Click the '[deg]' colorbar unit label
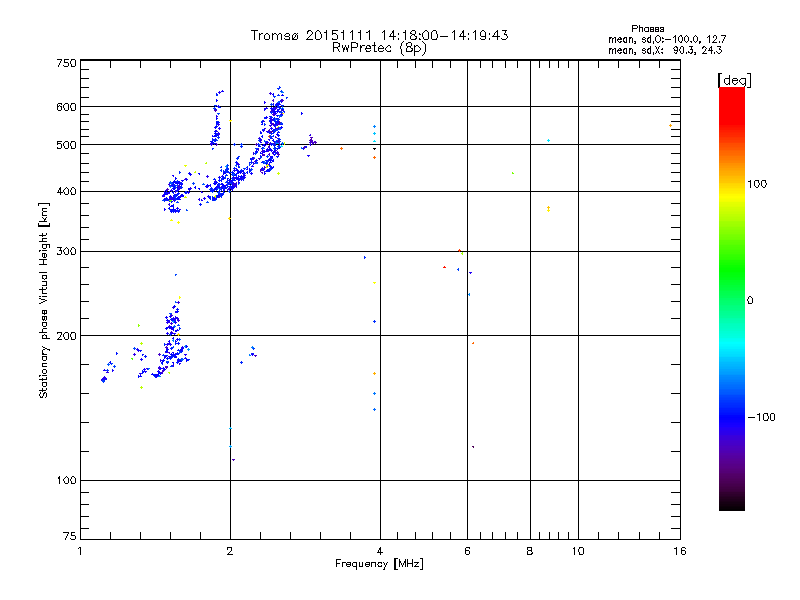The height and width of the screenshot is (600, 800). click(x=734, y=80)
